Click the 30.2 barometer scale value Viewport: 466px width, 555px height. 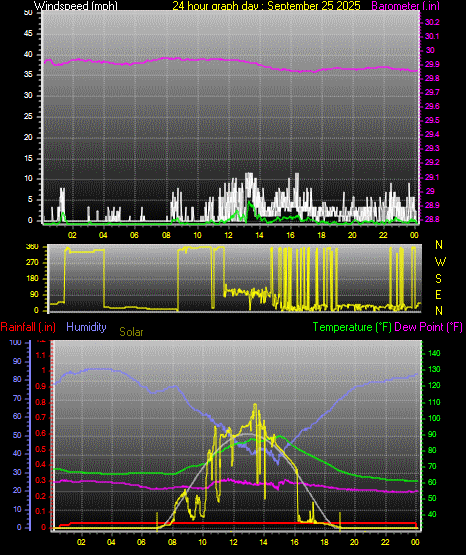432,22
